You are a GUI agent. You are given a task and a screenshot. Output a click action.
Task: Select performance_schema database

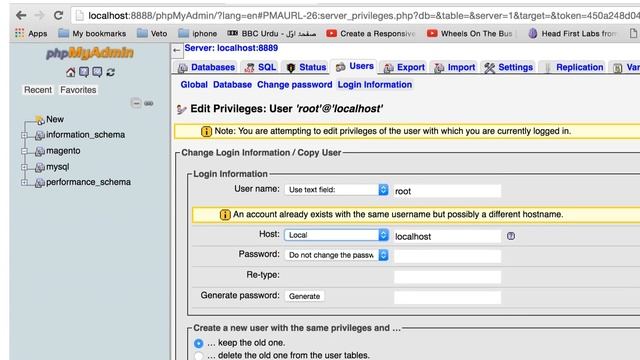pos(88,182)
